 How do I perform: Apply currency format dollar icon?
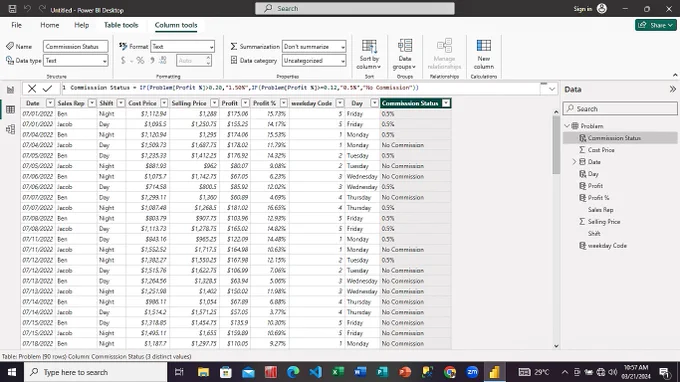coord(123,61)
